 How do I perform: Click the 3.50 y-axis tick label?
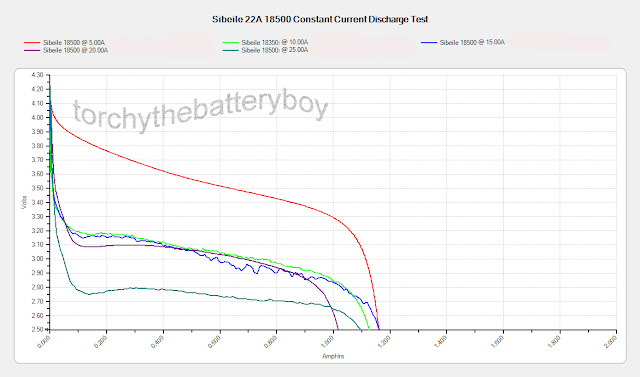tap(37, 188)
